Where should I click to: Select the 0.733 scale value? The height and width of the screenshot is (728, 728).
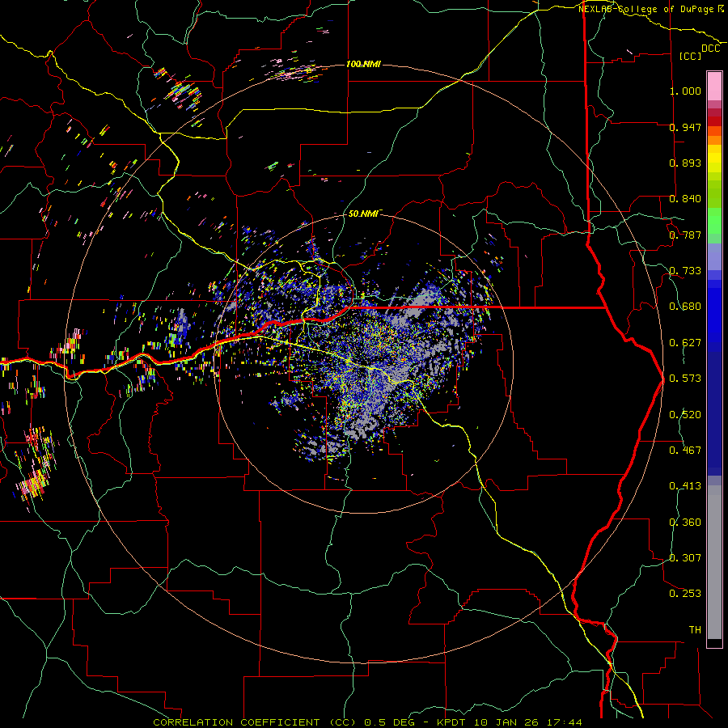(685, 271)
